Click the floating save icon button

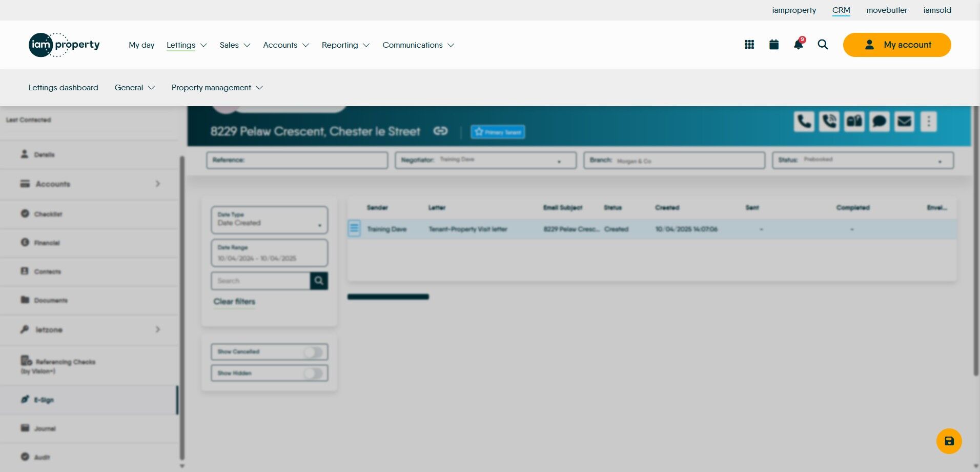pos(949,441)
